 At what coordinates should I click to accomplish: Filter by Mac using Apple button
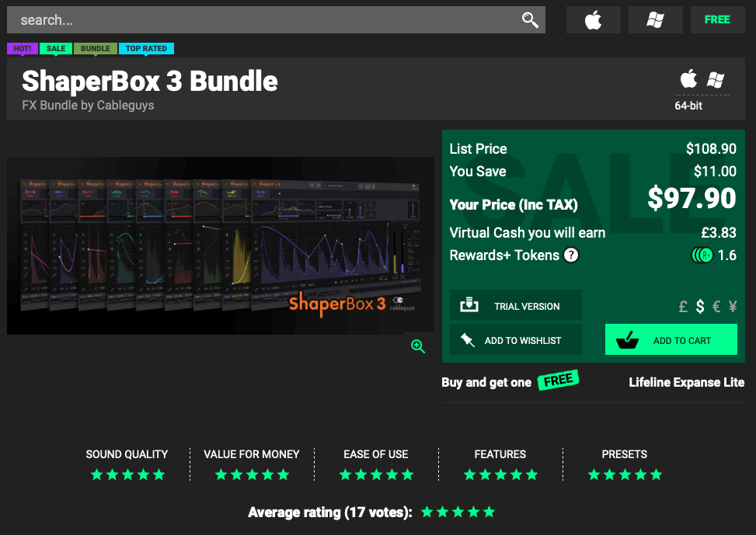click(x=593, y=19)
